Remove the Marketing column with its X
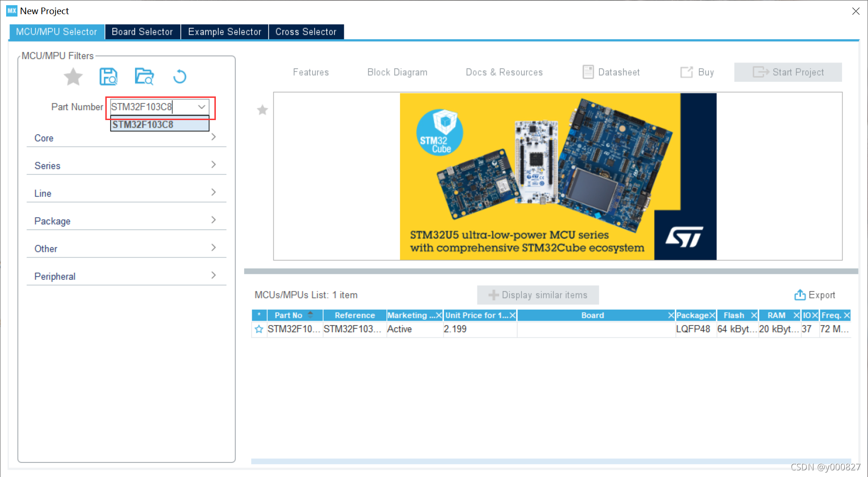The image size is (868, 477). pyautogui.click(x=438, y=315)
